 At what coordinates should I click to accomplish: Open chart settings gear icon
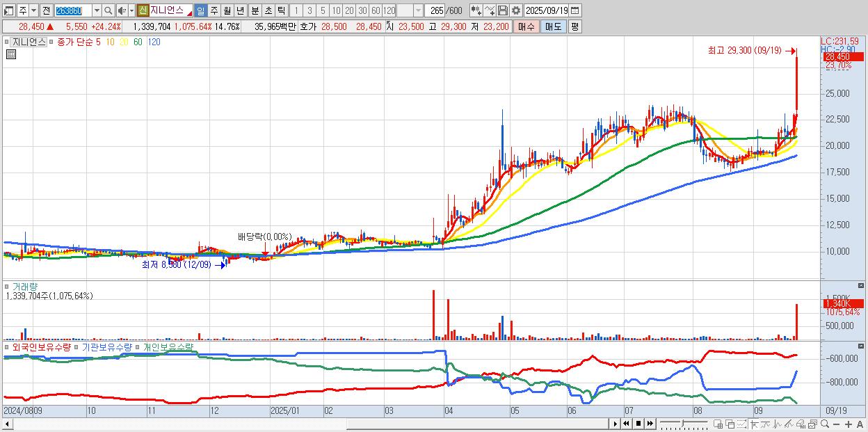tap(515, 10)
